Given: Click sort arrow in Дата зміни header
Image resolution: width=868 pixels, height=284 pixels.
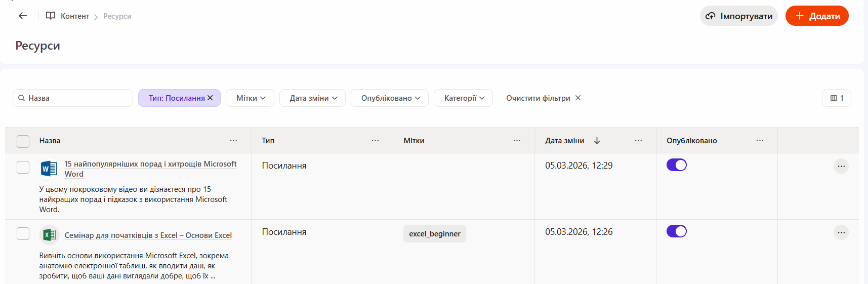Looking at the screenshot, I should pos(597,141).
